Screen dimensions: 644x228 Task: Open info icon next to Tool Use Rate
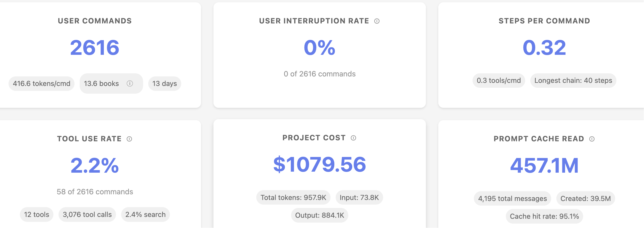click(x=129, y=139)
